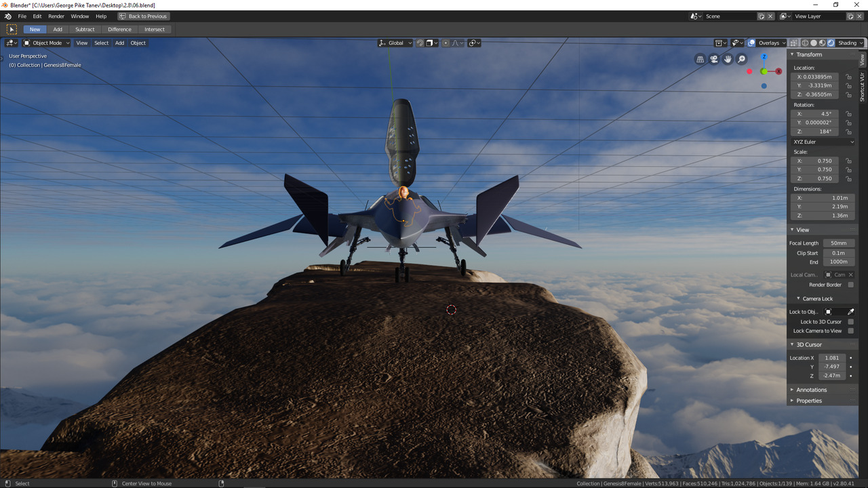Click the zoom magnifier gizmo

[742, 60]
